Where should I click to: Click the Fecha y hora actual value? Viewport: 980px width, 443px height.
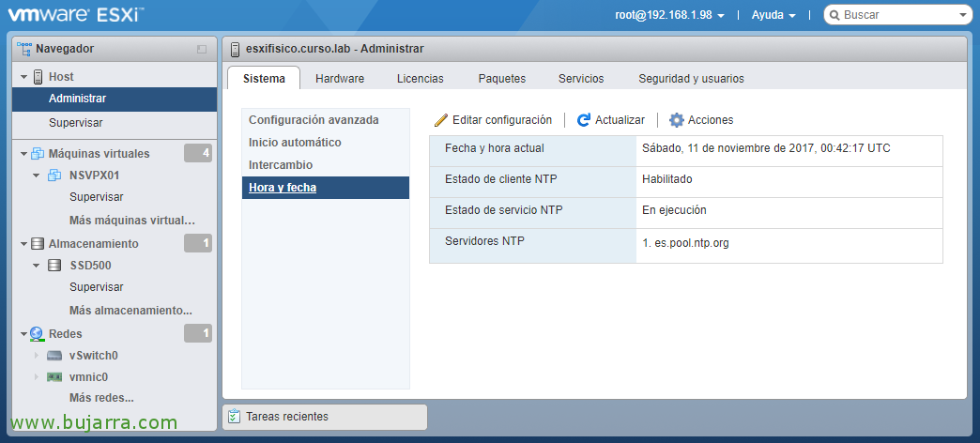pos(766,148)
